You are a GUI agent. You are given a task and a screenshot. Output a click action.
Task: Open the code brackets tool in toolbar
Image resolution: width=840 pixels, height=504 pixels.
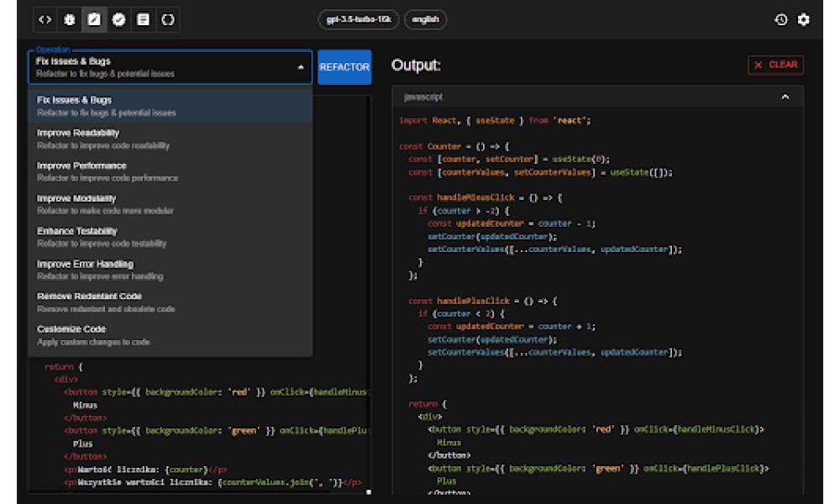point(45,20)
